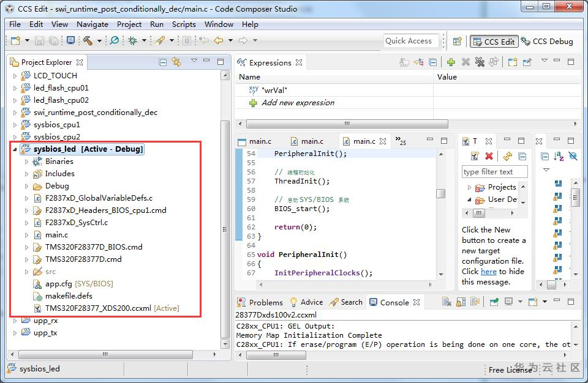Expand the Binaries tree node
Viewport: 588px width, 383px height.
click(26, 162)
